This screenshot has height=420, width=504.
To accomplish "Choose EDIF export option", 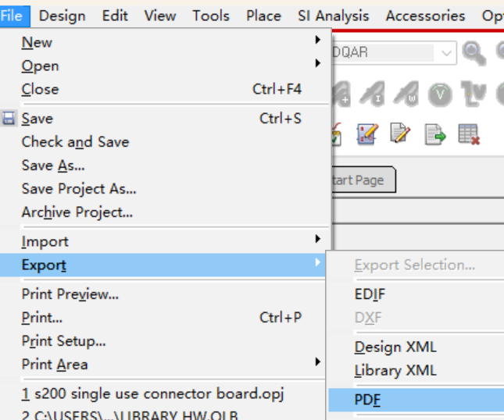I will coord(416,294).
